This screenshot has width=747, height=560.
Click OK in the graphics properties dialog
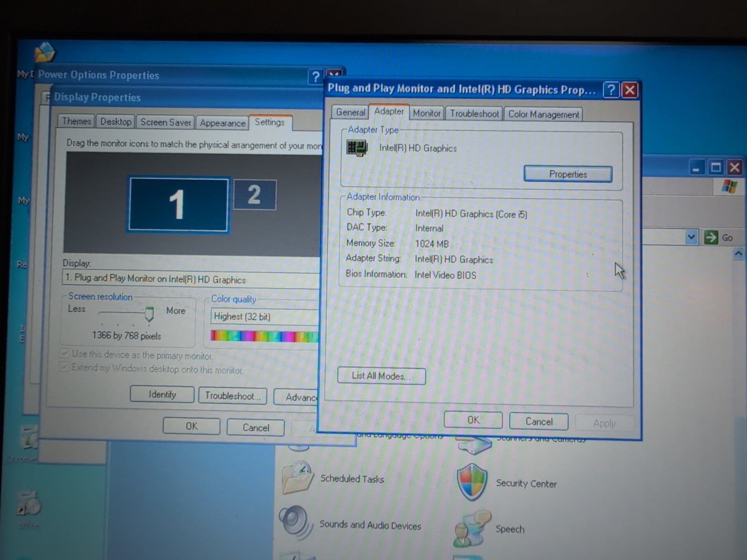[473, 420]
